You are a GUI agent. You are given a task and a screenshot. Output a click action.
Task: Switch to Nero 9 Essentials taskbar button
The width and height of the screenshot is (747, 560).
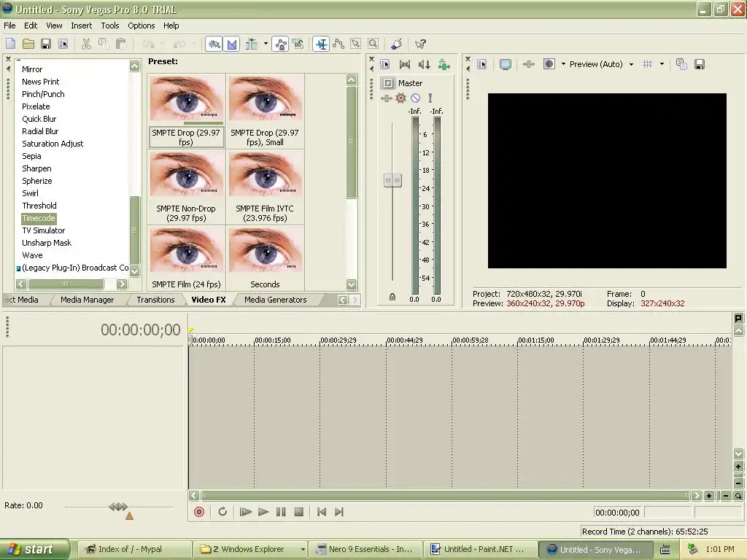pos(365,550)
